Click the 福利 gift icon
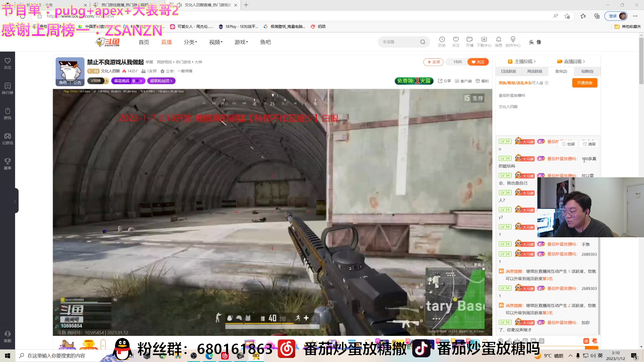The height and width of the screenshot is (362, 644). click(x=482, y=81)
